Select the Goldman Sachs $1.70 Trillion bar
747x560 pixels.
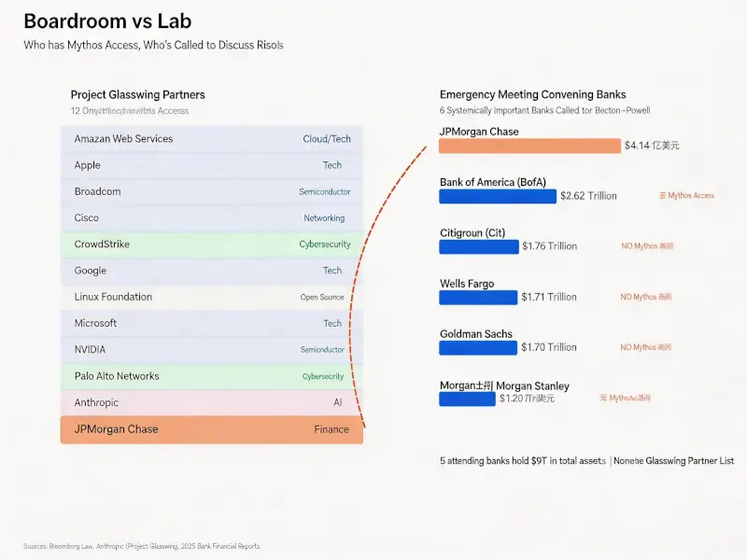pos(478,347)
